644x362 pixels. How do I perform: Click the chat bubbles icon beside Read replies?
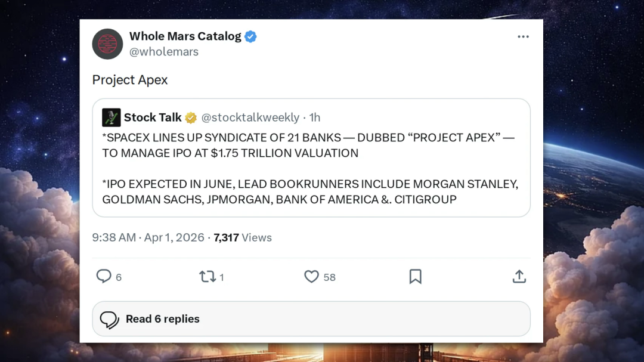click(109, 320)
